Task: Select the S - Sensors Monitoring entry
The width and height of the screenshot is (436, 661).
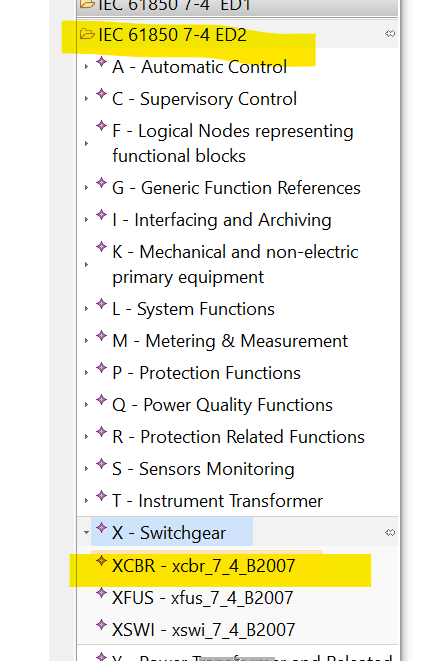Action: tap(203, 469)
